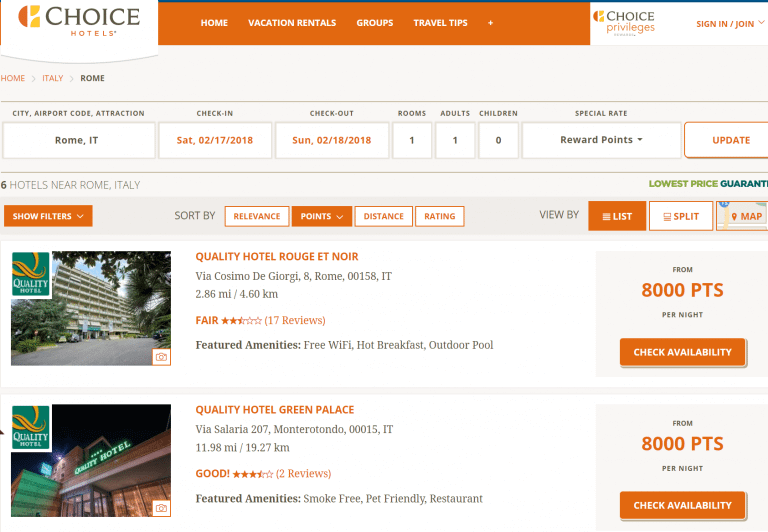Click the 8000 PTS price for Green Palace

682,444
